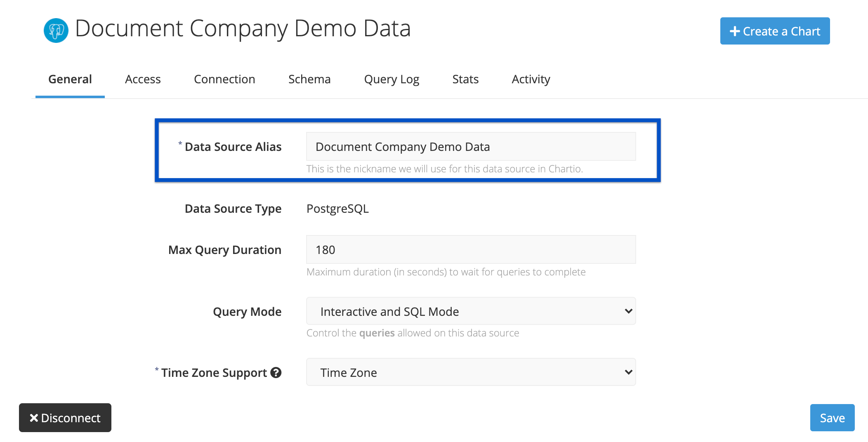Click the Data Source Alias label
Image resolution: width=868 pixels, height=442 pixels.
point(233,147)
